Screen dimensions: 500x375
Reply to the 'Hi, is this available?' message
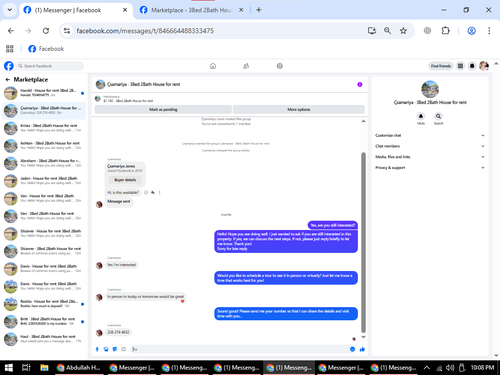click(153, 192)
